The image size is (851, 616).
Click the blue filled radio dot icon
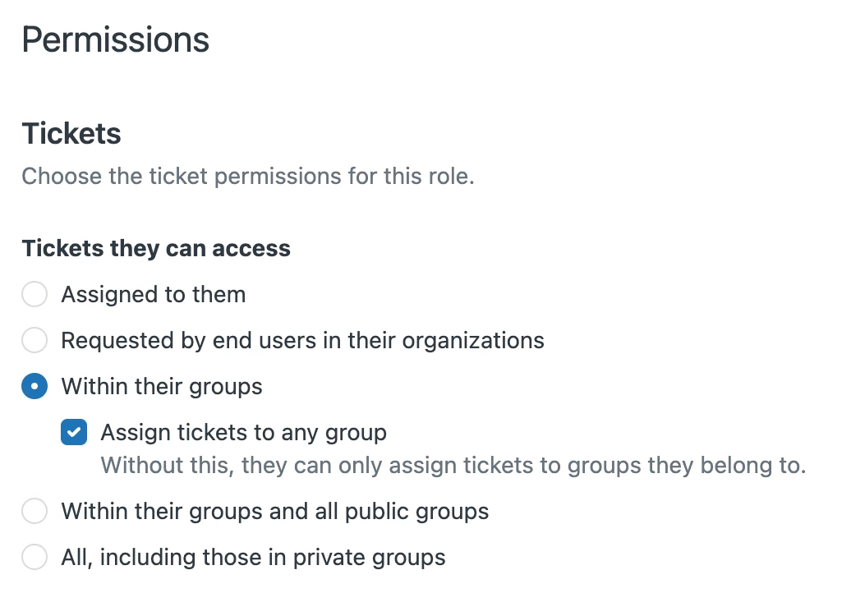pyautogui.click(x=34, y=387)
